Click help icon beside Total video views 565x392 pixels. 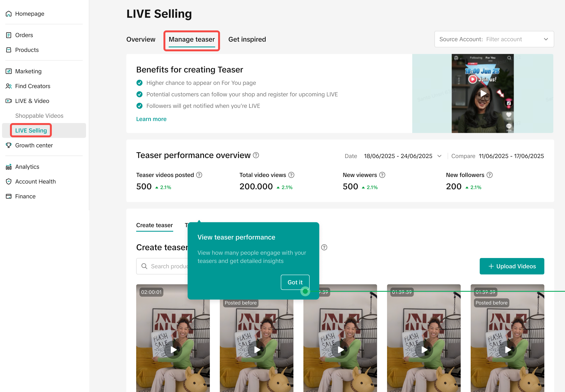[291, 175]
